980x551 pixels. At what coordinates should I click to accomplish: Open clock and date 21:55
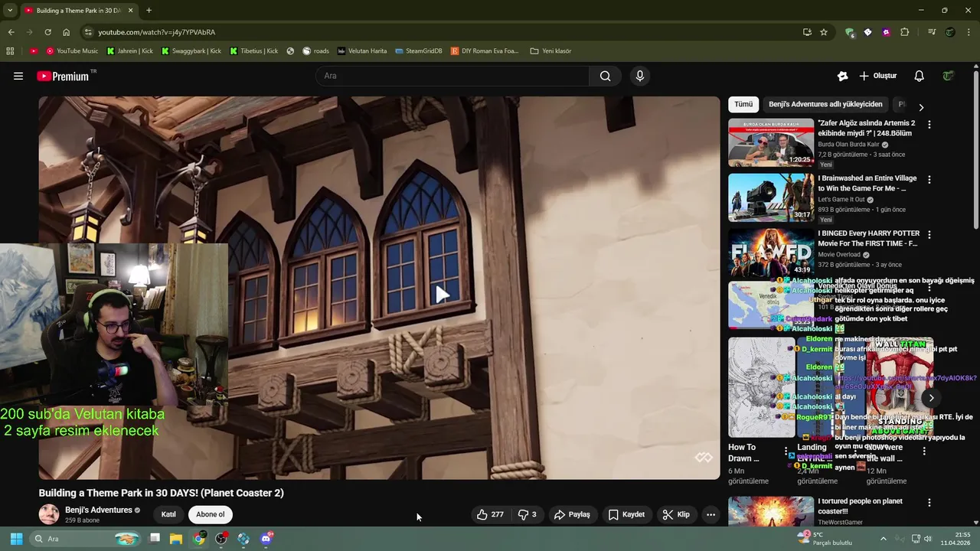(x=956, y=539)
